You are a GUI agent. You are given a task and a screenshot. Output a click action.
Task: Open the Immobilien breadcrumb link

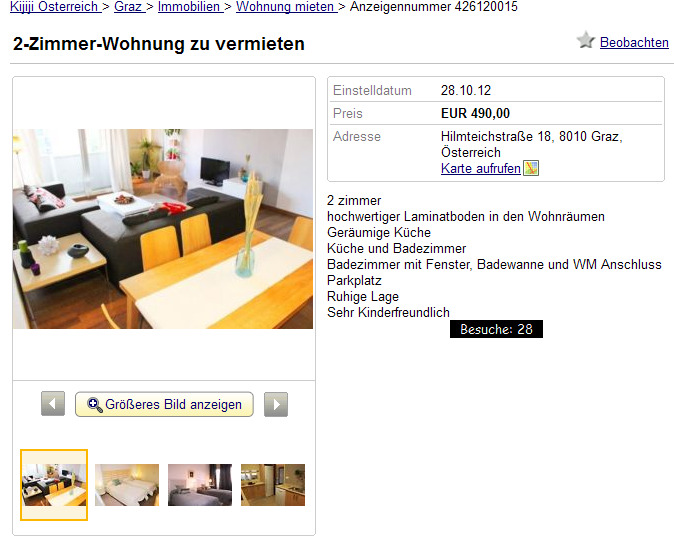(x=189, y=7)
